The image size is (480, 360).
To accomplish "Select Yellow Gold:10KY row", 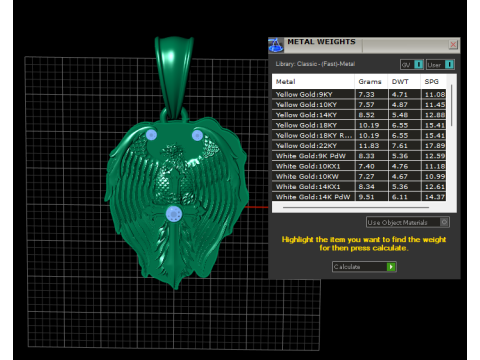I will pyautogui.click(x=359, y=105).
